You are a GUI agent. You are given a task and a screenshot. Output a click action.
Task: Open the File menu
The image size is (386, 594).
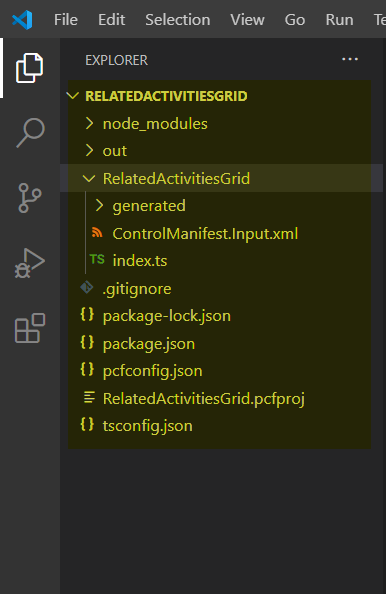pos(66,20)
